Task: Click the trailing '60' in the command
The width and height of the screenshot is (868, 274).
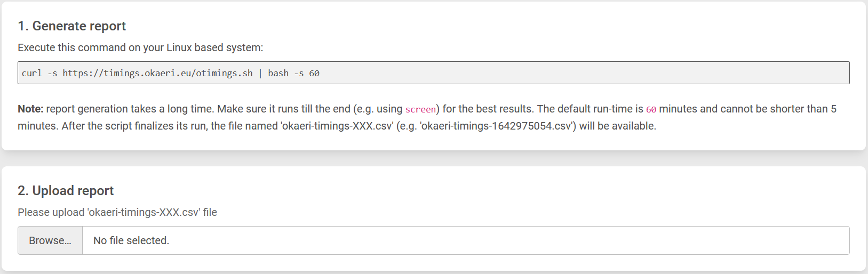Action: 314,73
